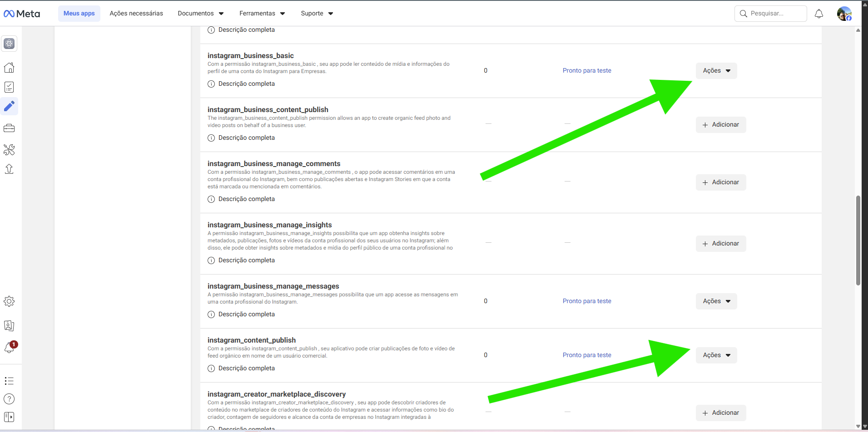
Task: Open Ações dropdown for instagram_business_manage_messages
Action: (x=716, y=301)
